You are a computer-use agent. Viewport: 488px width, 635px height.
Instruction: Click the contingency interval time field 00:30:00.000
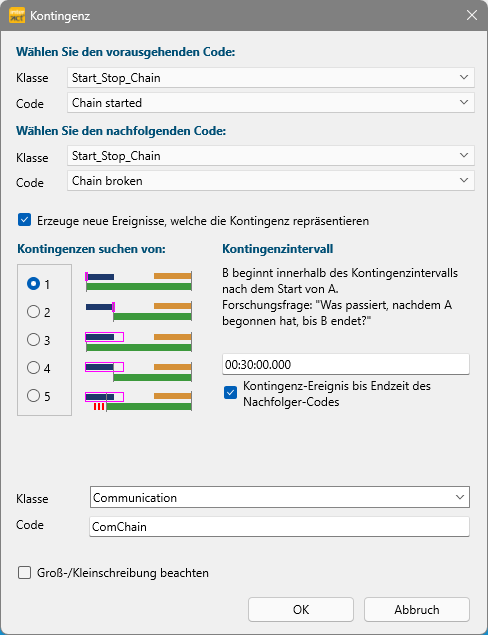[346, 364]
